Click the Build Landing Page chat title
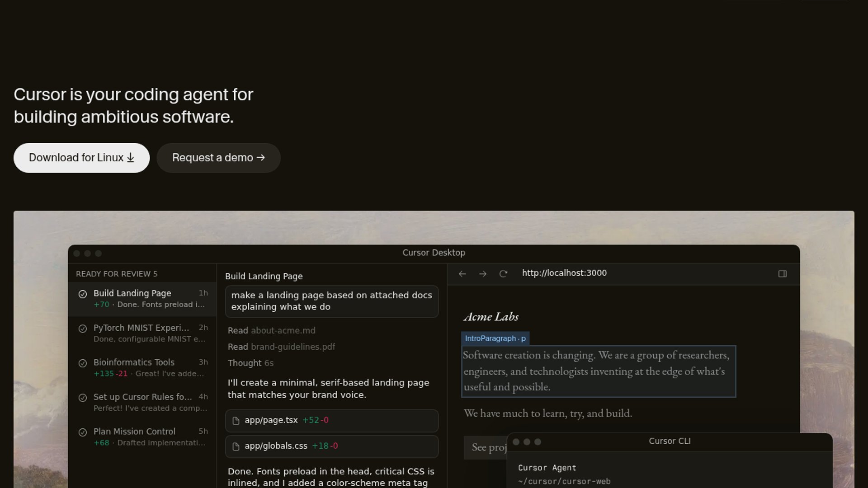The height and width of the screenshot is (488, 868). [x=264, y=276]
